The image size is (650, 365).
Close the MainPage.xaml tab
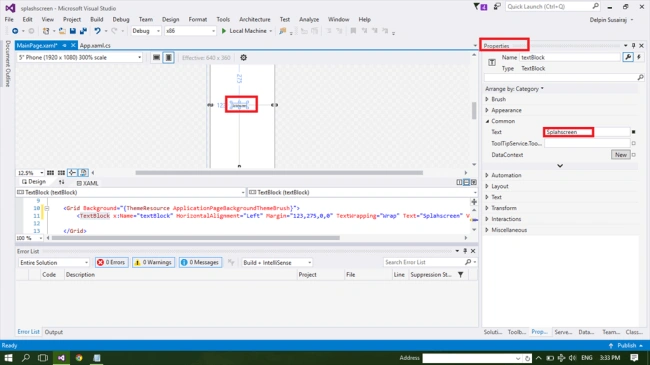pos(73,45)
